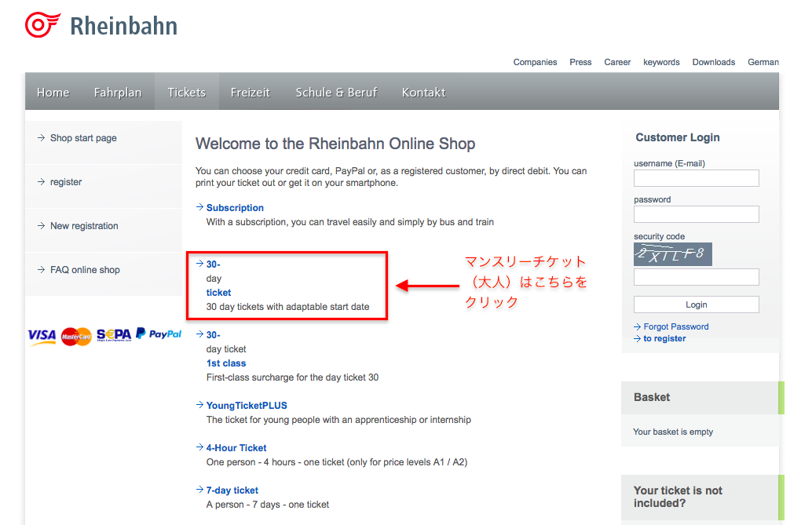Open the Downloads link
This screenshot has height=525, width=812.
pyautogui.click(x=714, y=62)
